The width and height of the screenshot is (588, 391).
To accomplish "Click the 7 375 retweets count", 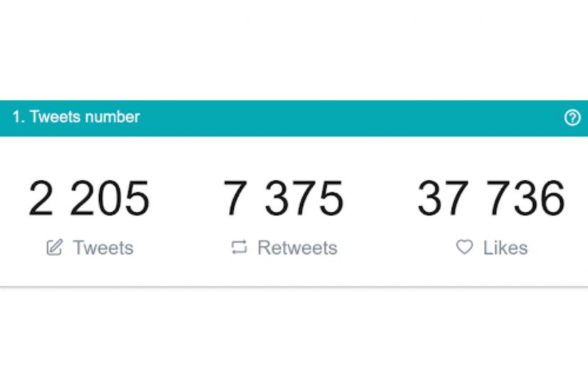I will point(284,199).
